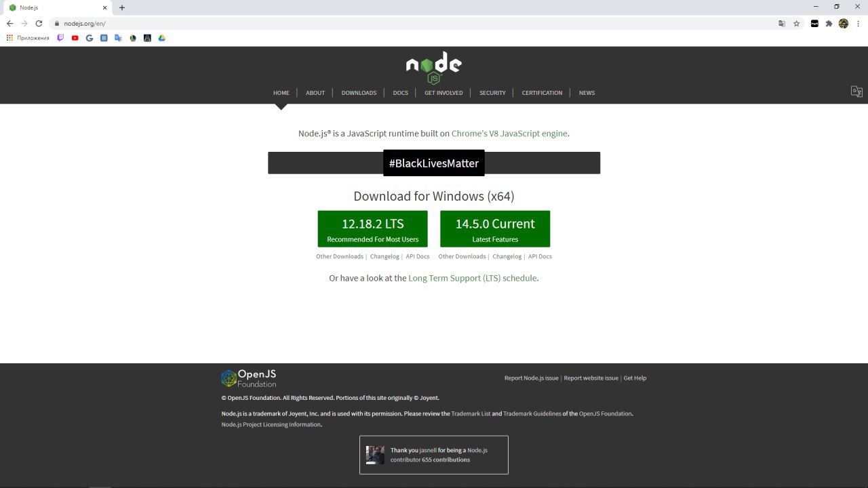The width and height of the screenshot is (868, 488).
Task: Open the YouTube bookmark icon
Action: (75, 38)
